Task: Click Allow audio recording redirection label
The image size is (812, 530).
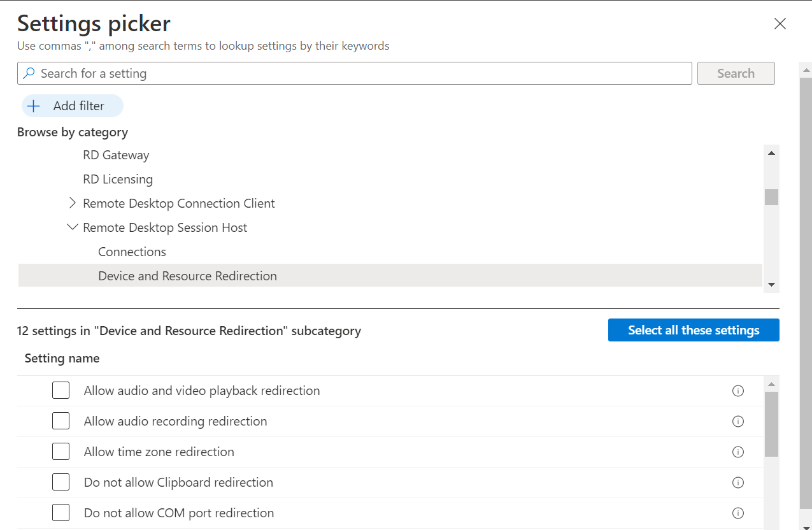Action: click(176, 421)
